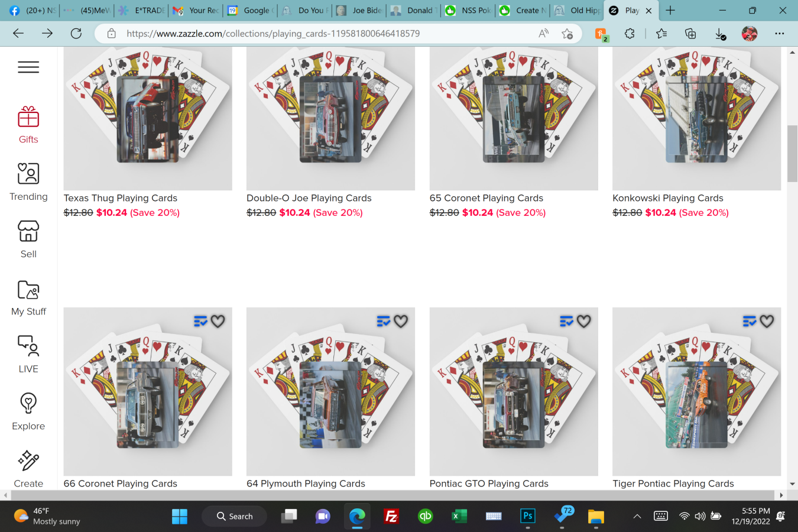Open Excel from the taskbar

[459, 516]
